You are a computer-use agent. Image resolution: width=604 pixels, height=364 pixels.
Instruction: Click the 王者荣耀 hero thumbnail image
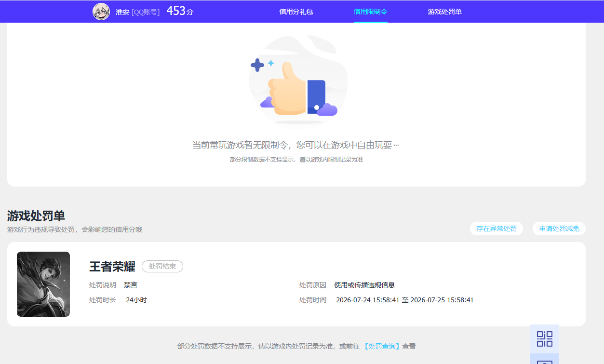tap(43, 284)
